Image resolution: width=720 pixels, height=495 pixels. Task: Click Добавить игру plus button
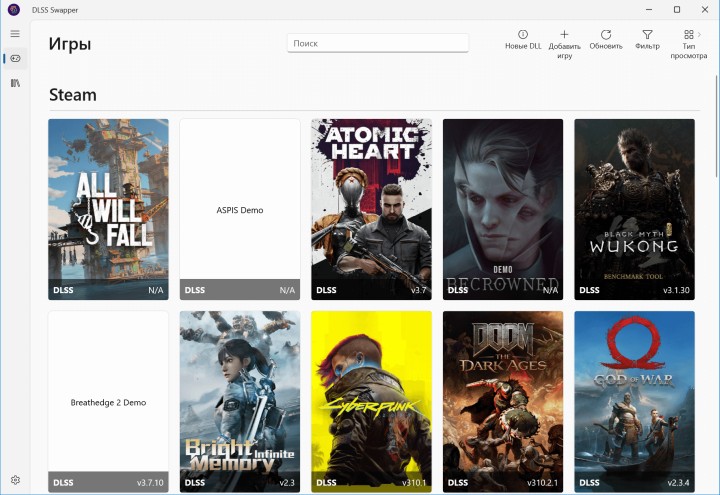click(564, 45)
